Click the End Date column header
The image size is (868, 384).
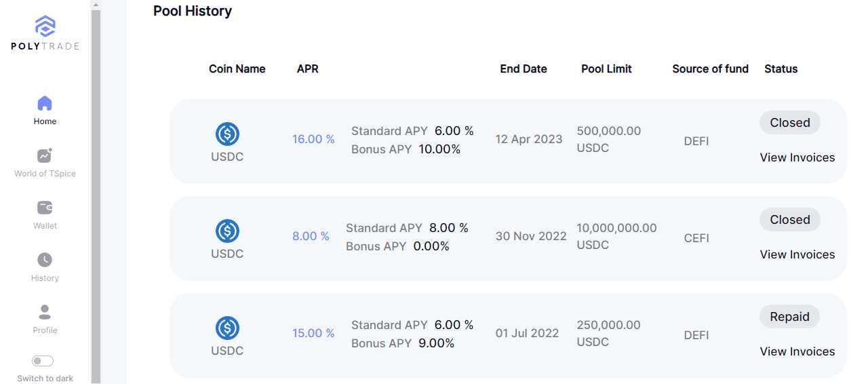point(523,69)
